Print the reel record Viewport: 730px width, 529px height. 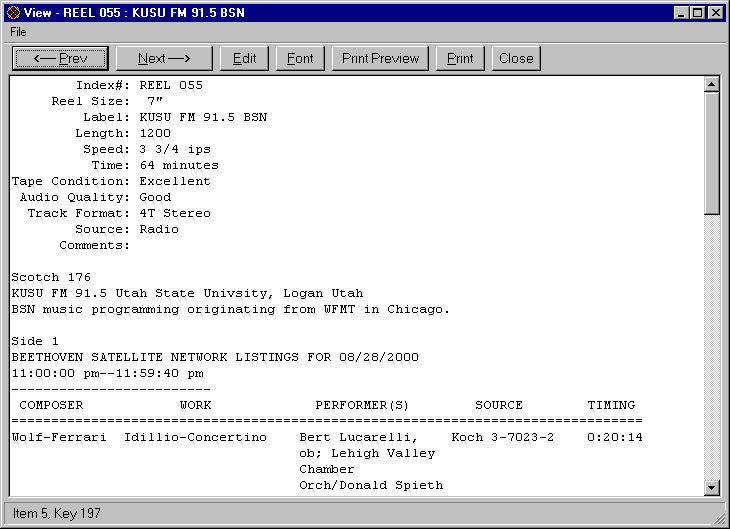[x=460, y=58]
